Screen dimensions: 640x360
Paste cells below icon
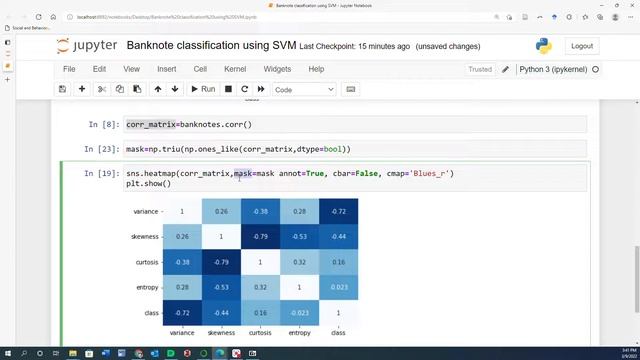tap(137, 89)
